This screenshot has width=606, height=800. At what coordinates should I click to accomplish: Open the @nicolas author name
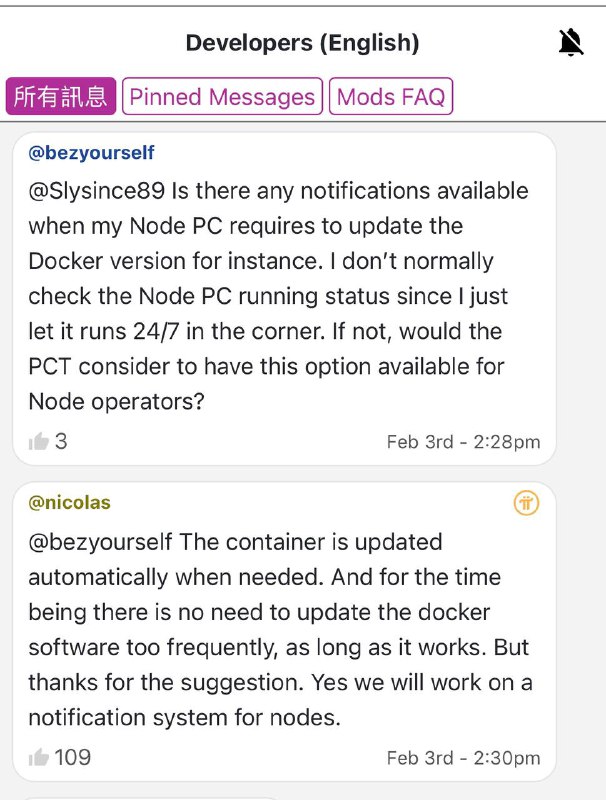click(69, 503)
